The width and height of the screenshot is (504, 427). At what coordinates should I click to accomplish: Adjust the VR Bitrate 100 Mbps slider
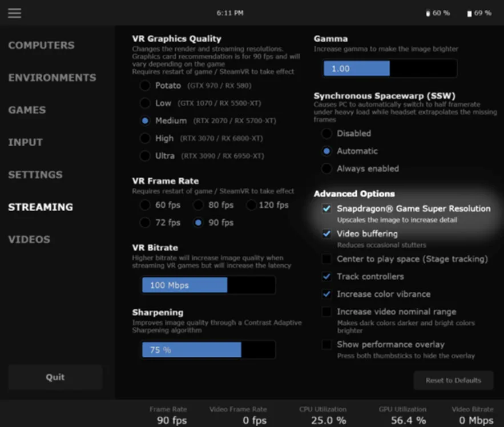pos(208,285)
